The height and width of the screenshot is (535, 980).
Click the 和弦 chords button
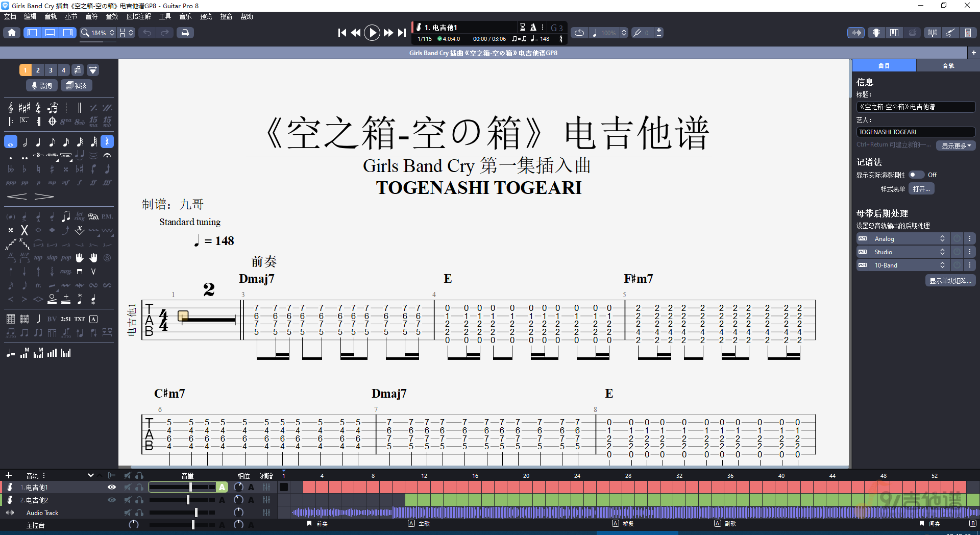[x=77, y=85]
